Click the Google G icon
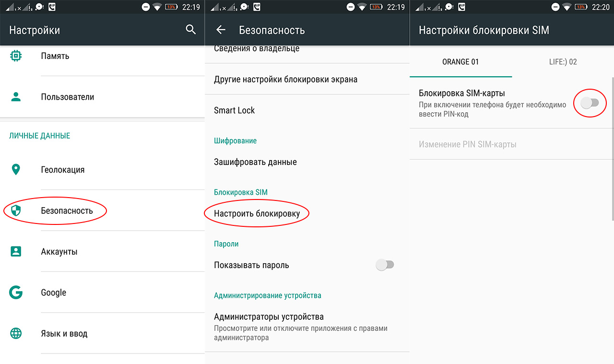 tap(16, 292)
